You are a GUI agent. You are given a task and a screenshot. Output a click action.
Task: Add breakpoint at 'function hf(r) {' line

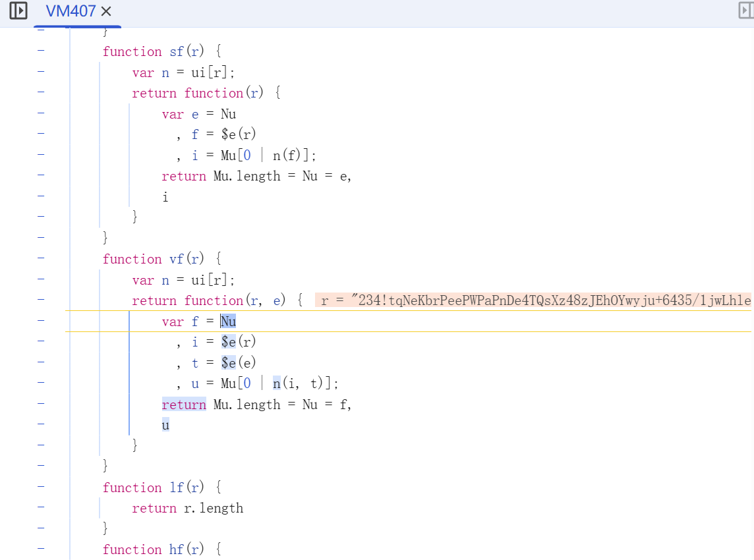(41, 549)
